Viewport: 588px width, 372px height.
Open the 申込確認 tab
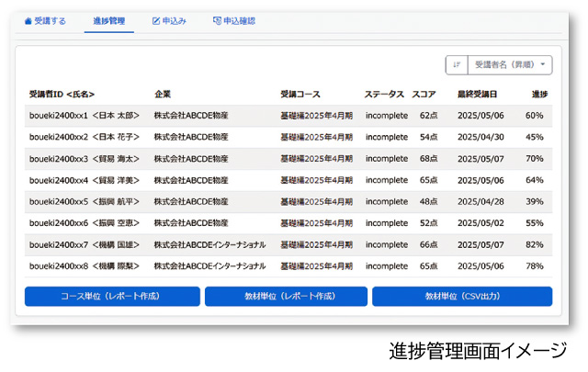click(234, 21)
